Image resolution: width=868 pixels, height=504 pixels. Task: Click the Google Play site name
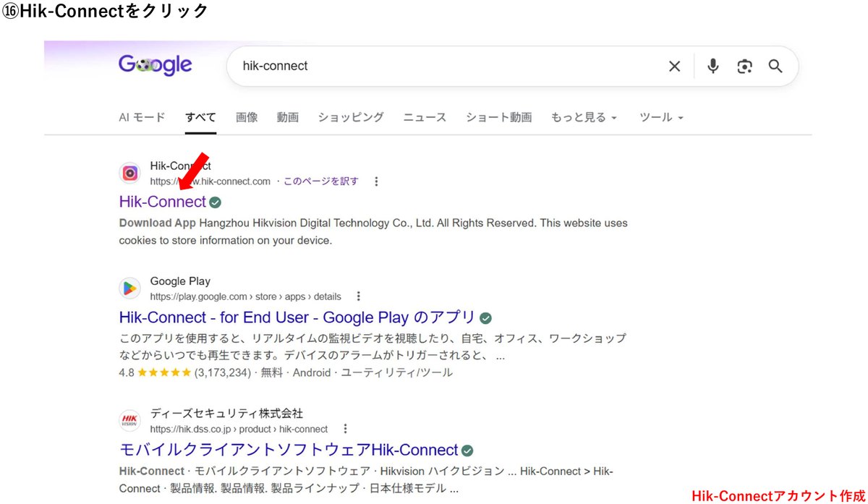point(180,281)
